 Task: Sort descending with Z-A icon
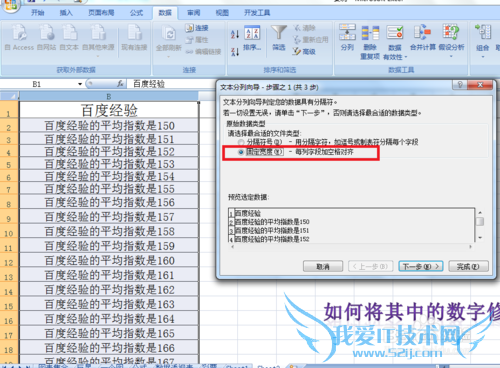235,52
